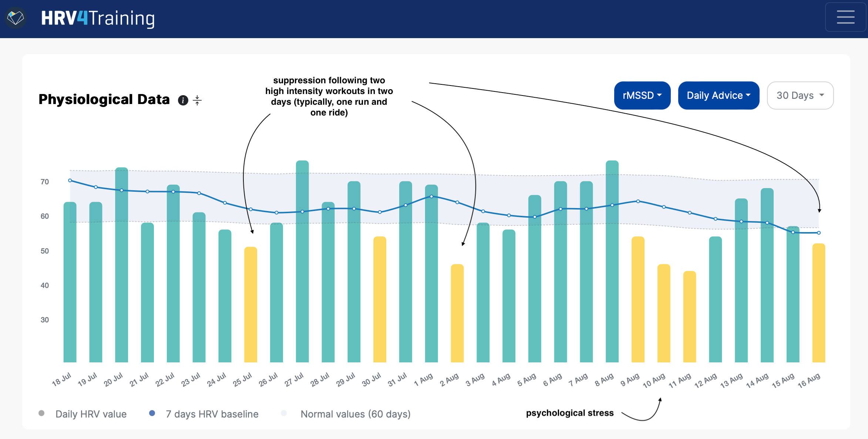This screenshot has width=868, height=439.
Task: Select the 16 Aug yellow bar
Action: click(818, 302)
